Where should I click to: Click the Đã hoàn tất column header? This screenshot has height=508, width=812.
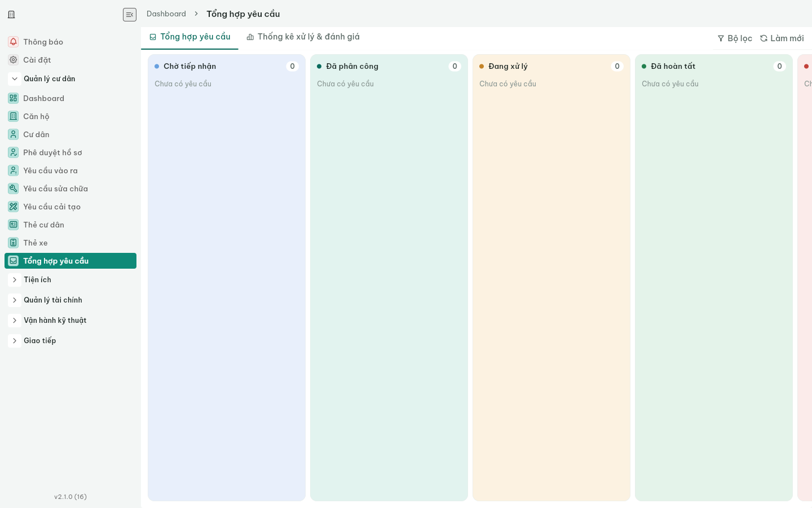(x=673, y=66)
